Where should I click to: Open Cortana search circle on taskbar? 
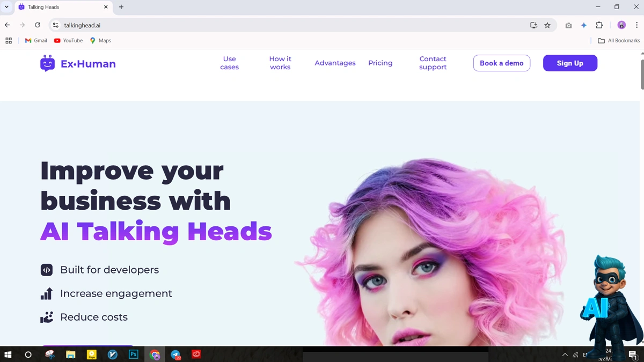click(x=28, y=354)
